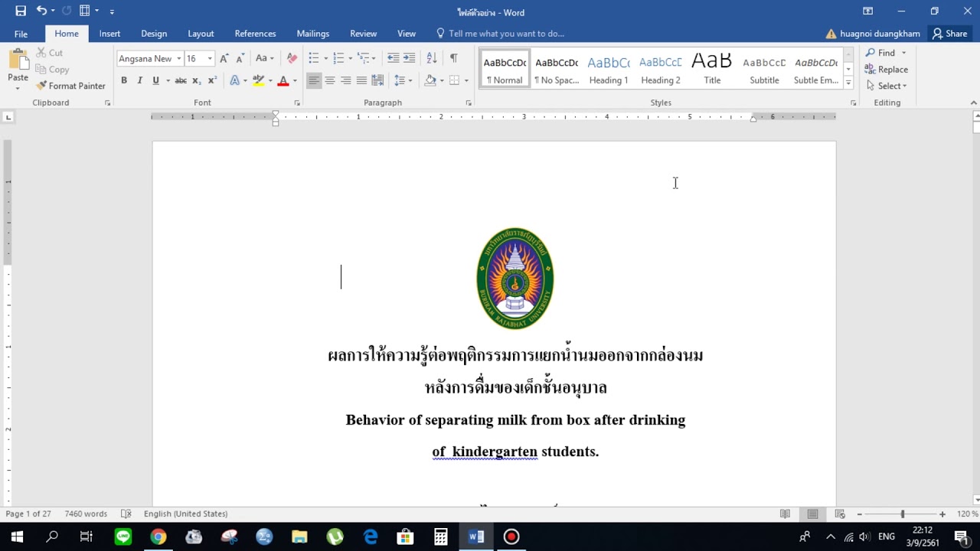Switch to the Insert tab
This screenshot has height=551, width=980.
[109, 34]
